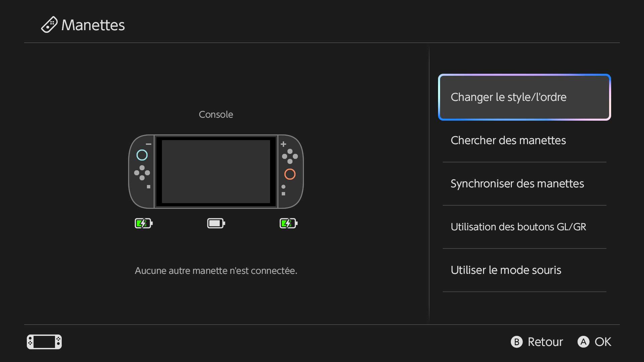Open Utilisation des boutons GL/GR
The image size is (644, 362).
(x=524, y=227)
